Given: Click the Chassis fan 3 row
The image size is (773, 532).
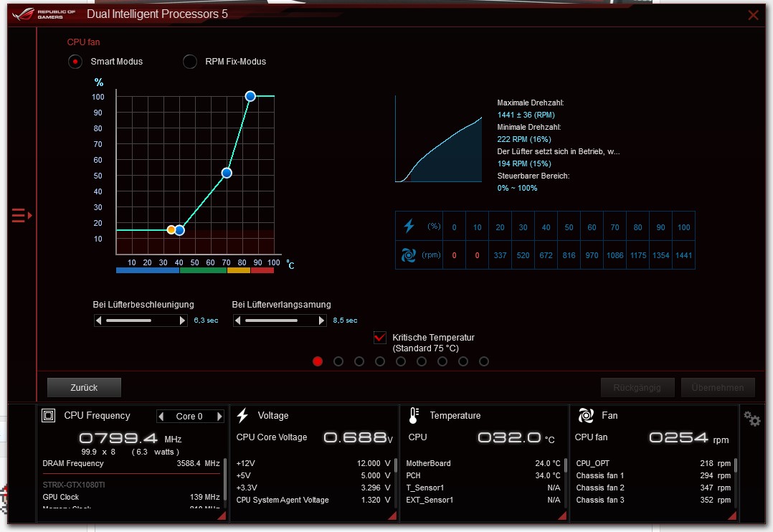Looking at the screenshot, I should [653, 500].
